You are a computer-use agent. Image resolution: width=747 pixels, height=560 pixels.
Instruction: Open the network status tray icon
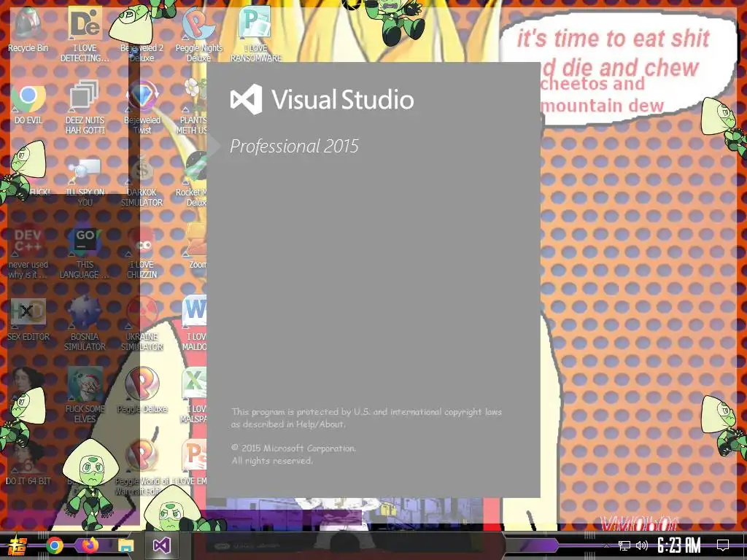pos(624,545)
